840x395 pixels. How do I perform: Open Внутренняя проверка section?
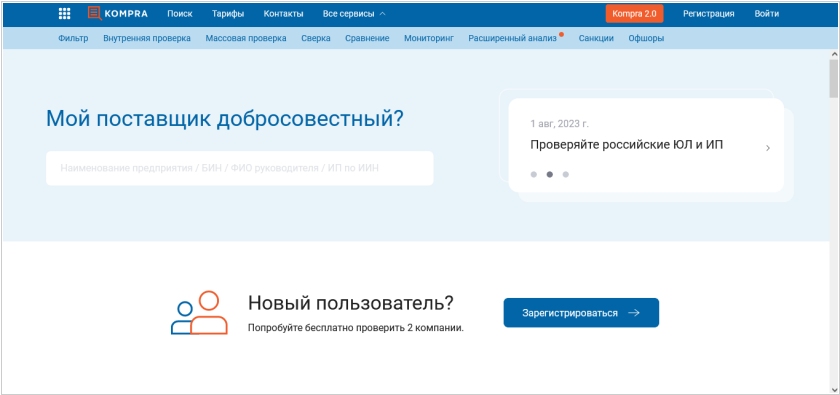(x=147, y=38)
